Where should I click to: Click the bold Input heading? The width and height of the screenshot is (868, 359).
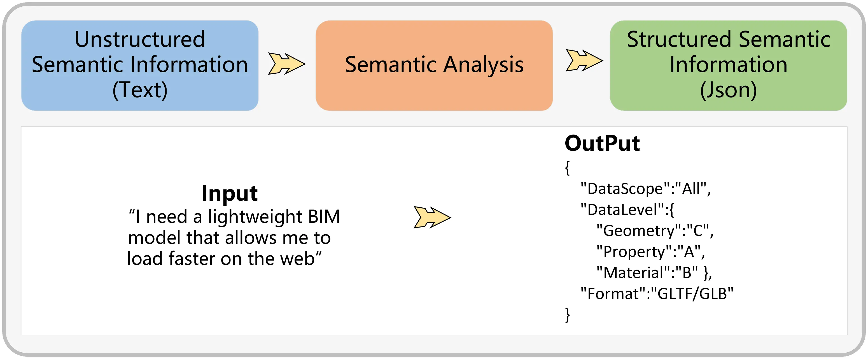click(230, 193)
